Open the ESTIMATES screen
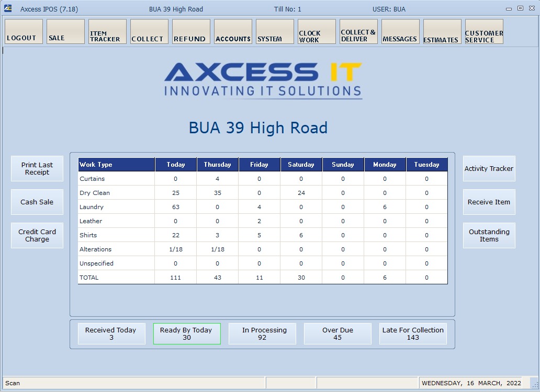This screenshot has width=540, height=392. (441, 31)
